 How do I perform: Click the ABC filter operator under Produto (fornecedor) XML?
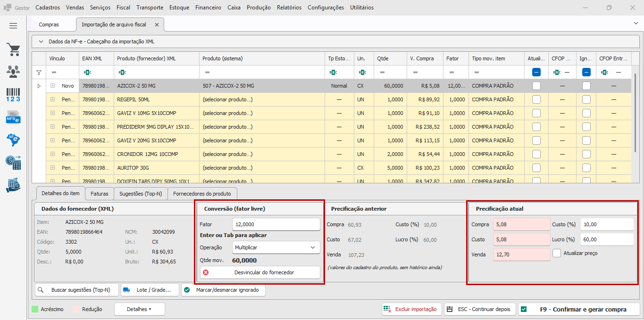point(122,73)
